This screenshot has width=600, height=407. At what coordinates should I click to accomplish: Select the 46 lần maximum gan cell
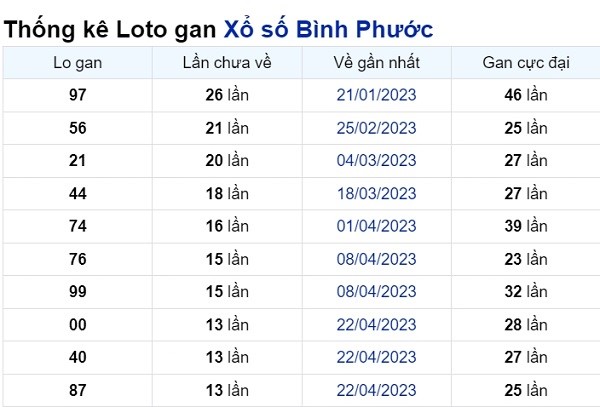526,95
